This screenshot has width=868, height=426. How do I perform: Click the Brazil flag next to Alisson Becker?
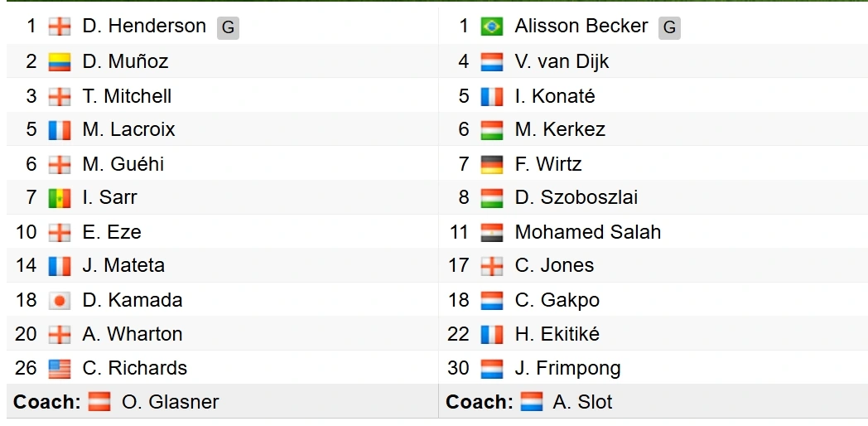coord(492,27)
